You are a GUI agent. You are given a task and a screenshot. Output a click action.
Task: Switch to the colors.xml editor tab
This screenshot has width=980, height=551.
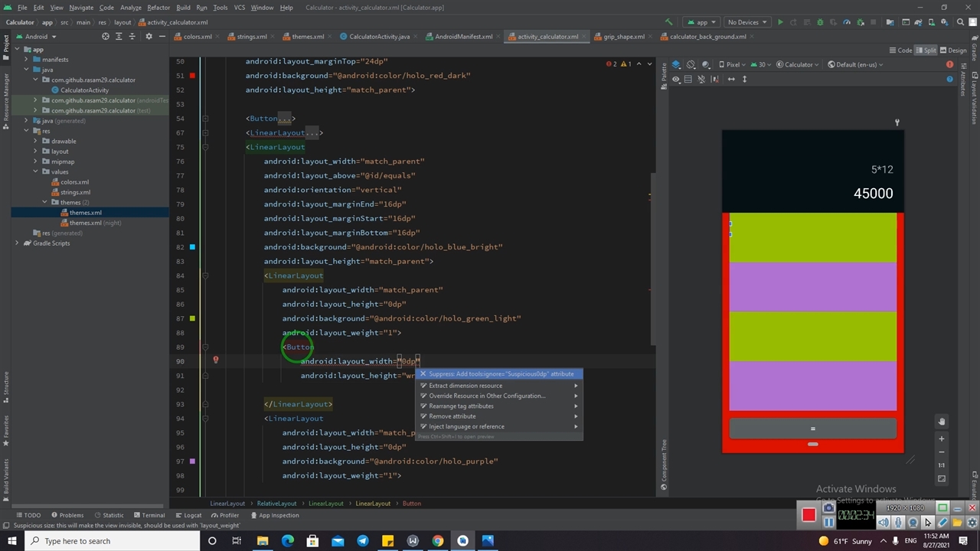click(x=197, y=37)
